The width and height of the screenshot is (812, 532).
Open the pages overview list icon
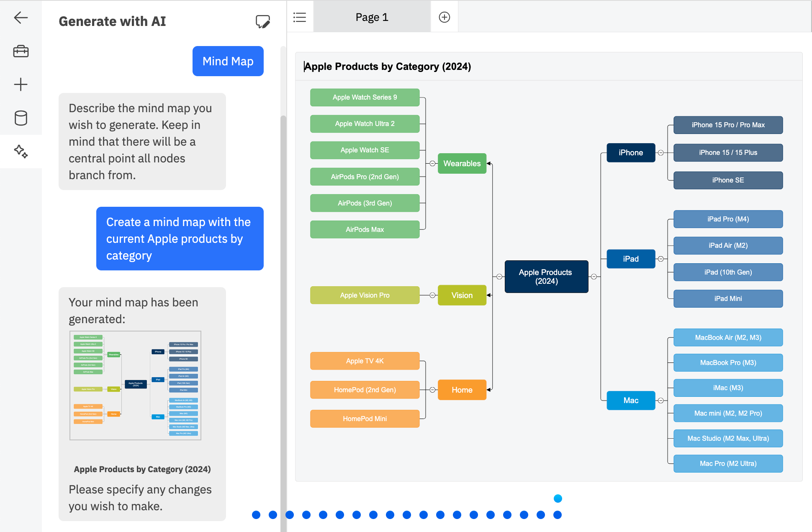(300, 17)
